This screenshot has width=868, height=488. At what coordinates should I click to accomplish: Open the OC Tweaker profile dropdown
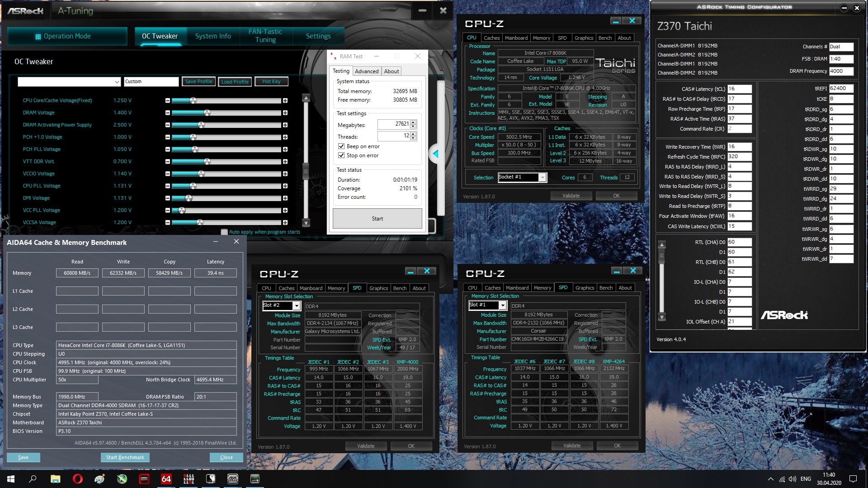point(117,82)
